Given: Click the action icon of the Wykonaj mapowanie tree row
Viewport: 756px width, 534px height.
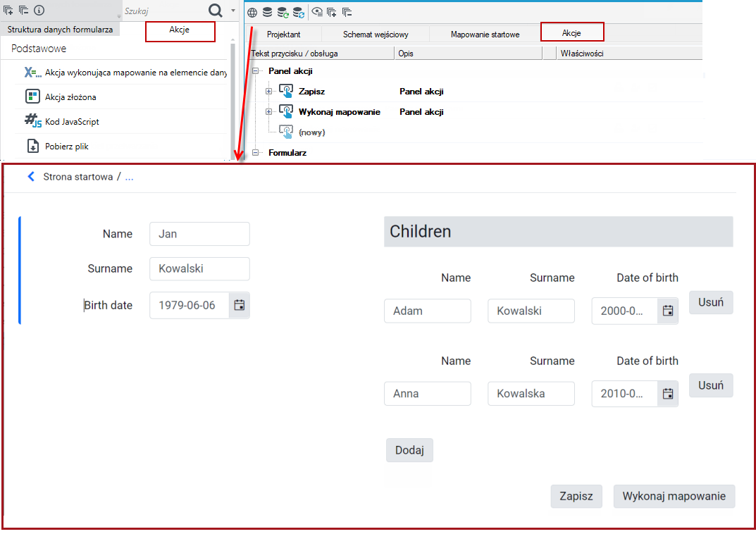Looking at the screenshot, I should 286,111.
